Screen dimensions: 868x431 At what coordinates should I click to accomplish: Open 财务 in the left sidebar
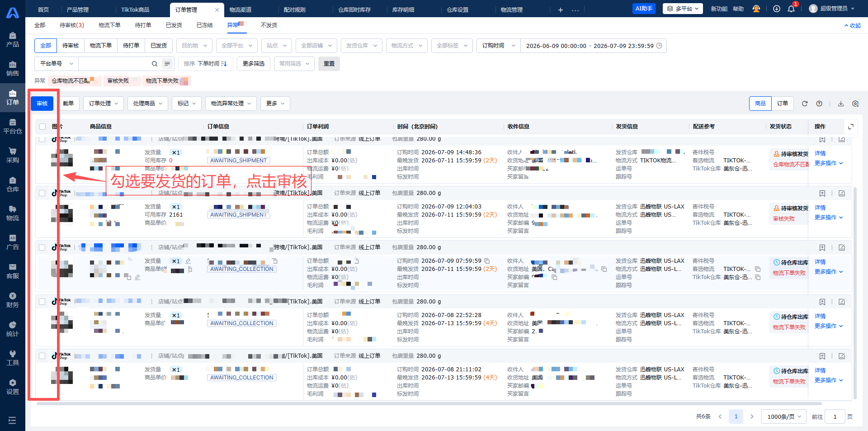click(13, 300)
